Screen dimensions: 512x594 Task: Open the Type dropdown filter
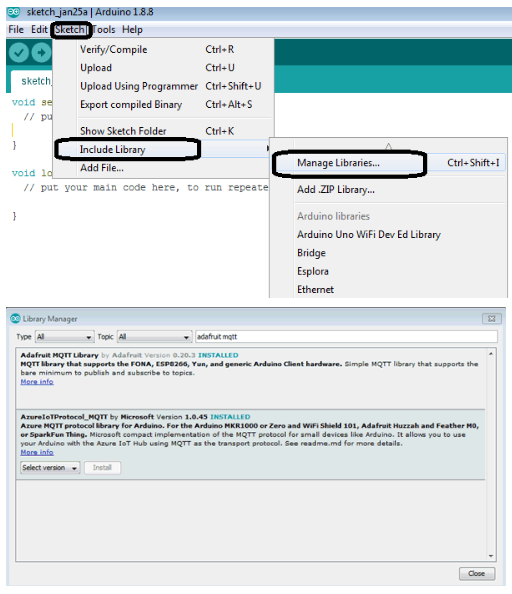[x=64, y=337]
